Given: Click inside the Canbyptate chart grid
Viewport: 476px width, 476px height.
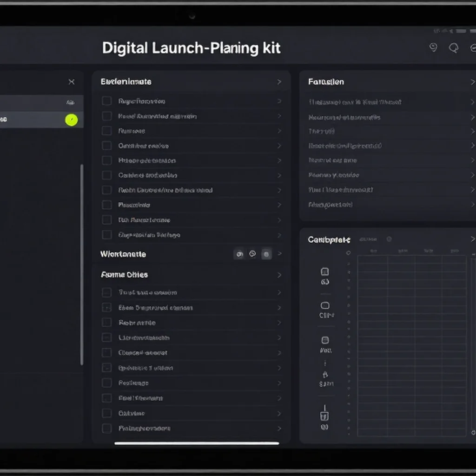Looking at the screenshot, I should [x=412, y=345].
